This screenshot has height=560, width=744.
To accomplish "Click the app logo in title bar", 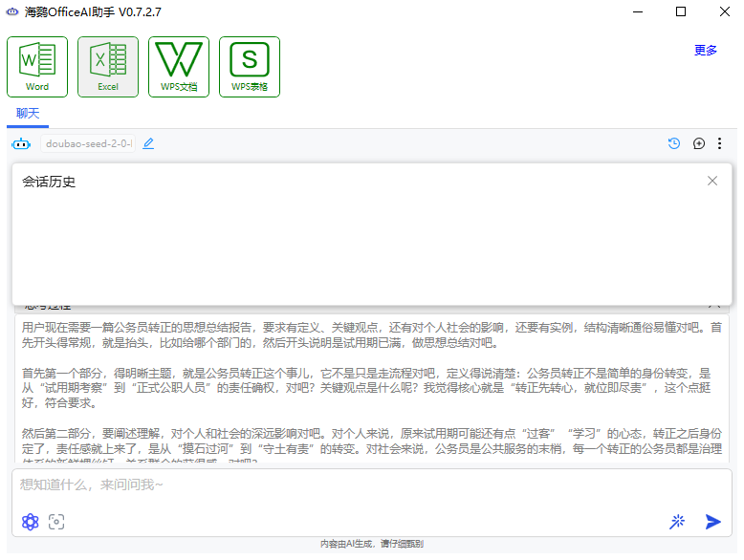I will point(12,11).
